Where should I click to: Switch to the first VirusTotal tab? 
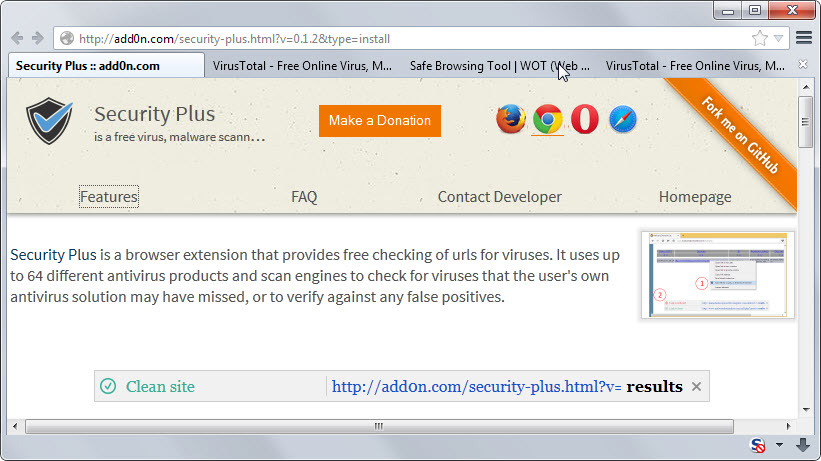pyautogui.click(x=302, y=66)
